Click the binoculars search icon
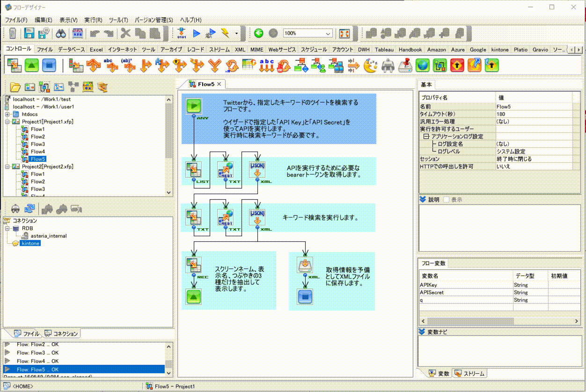Viewport: 586px width, 392px height. pos(61,34)
